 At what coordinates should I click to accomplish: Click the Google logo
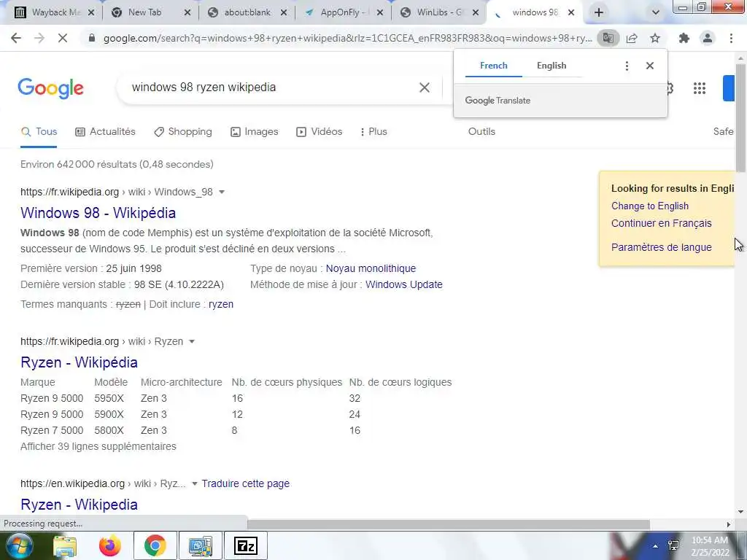(x=50, y=88)
